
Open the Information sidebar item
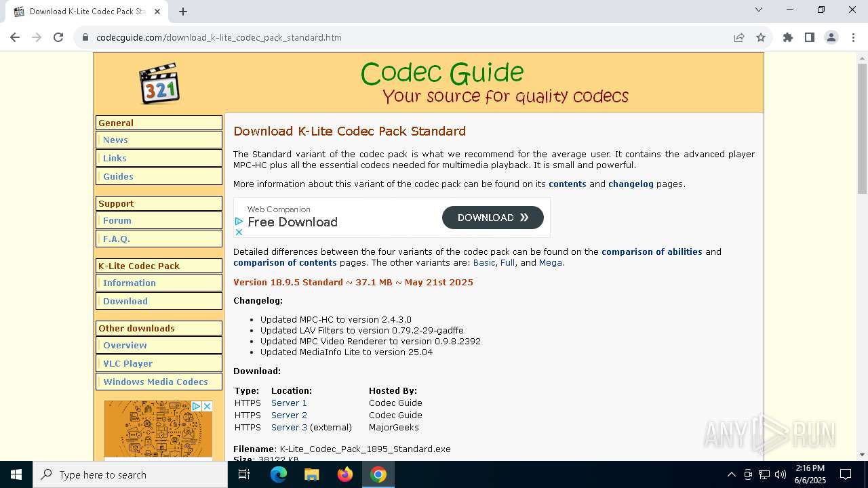tap(159, 283)
